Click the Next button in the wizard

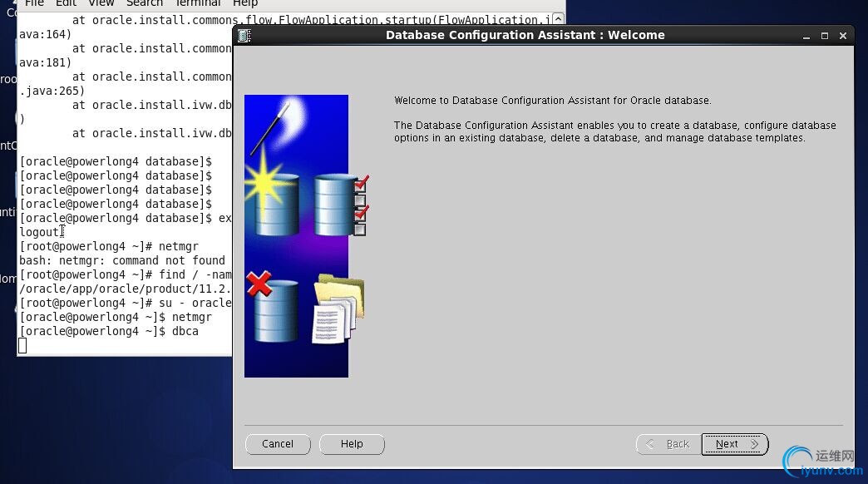point(735,444)
